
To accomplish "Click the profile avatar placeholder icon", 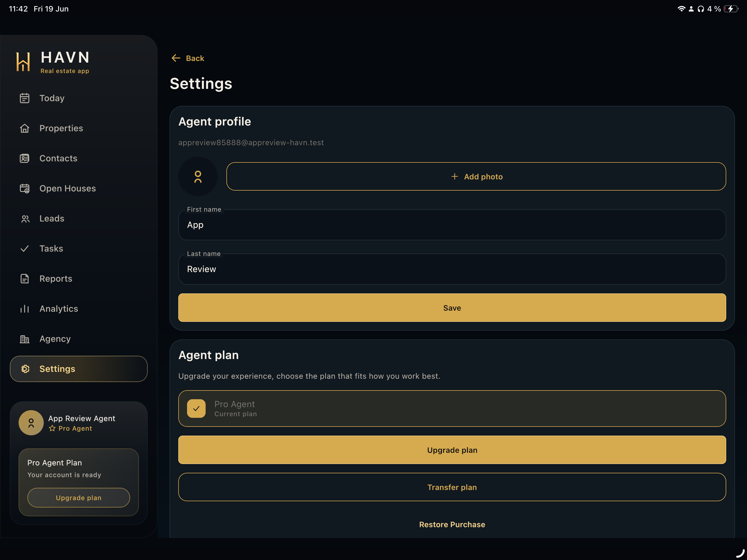I will pos(198,176).
